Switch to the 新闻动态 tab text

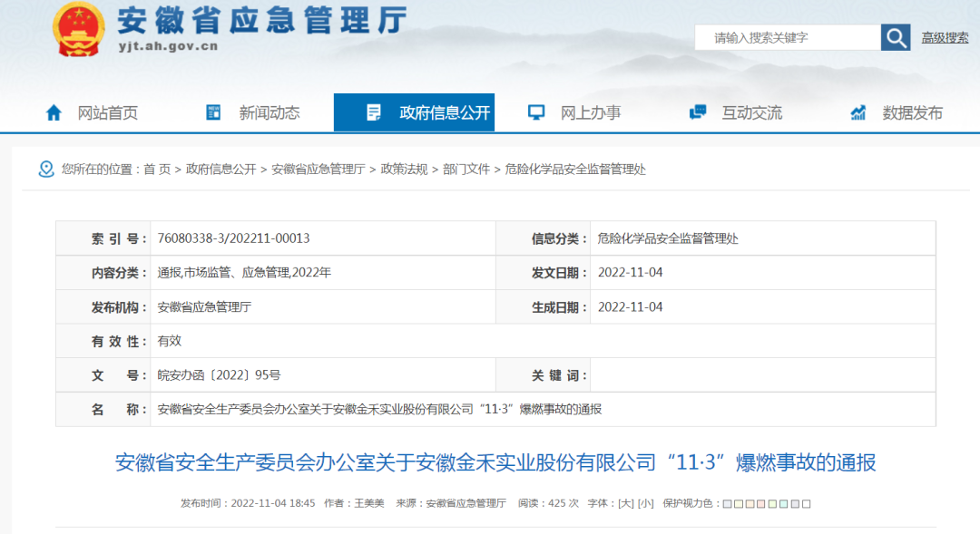tap(269, 112)
